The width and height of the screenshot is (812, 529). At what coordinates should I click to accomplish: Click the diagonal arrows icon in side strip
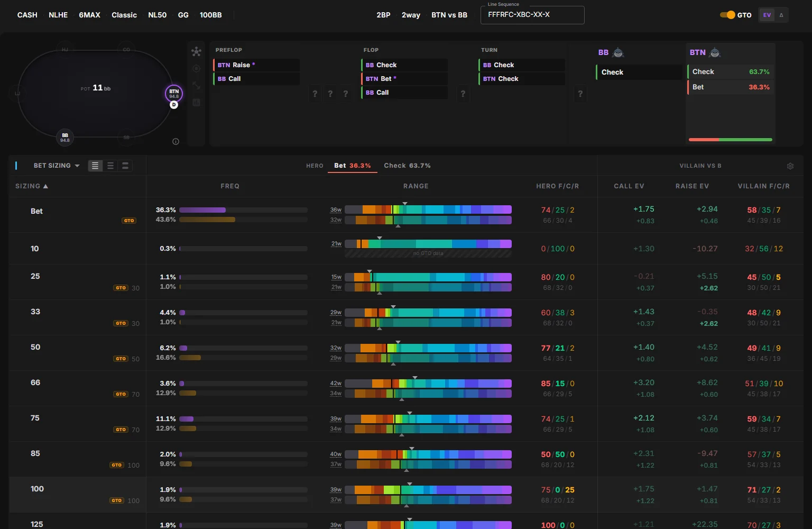(x=196, y=85)
